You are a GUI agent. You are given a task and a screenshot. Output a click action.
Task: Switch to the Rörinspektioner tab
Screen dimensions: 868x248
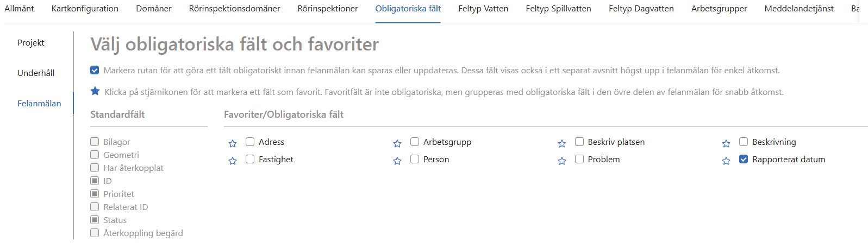click(328, 9)
